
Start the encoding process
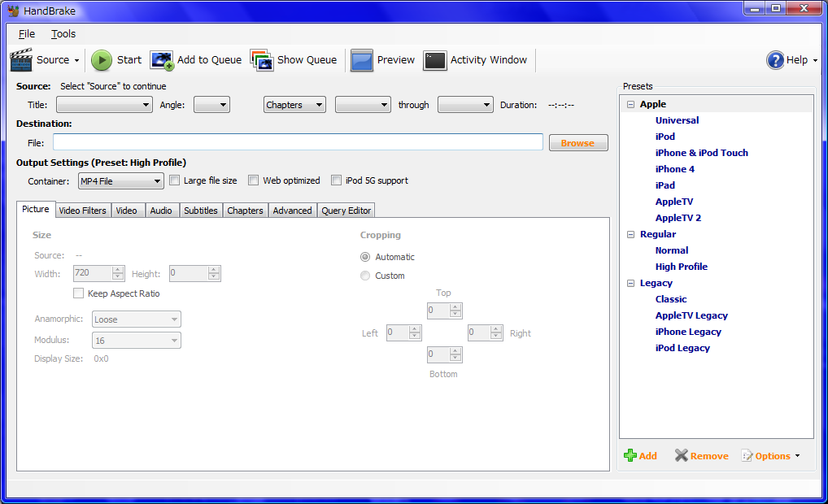pos(115,59)
